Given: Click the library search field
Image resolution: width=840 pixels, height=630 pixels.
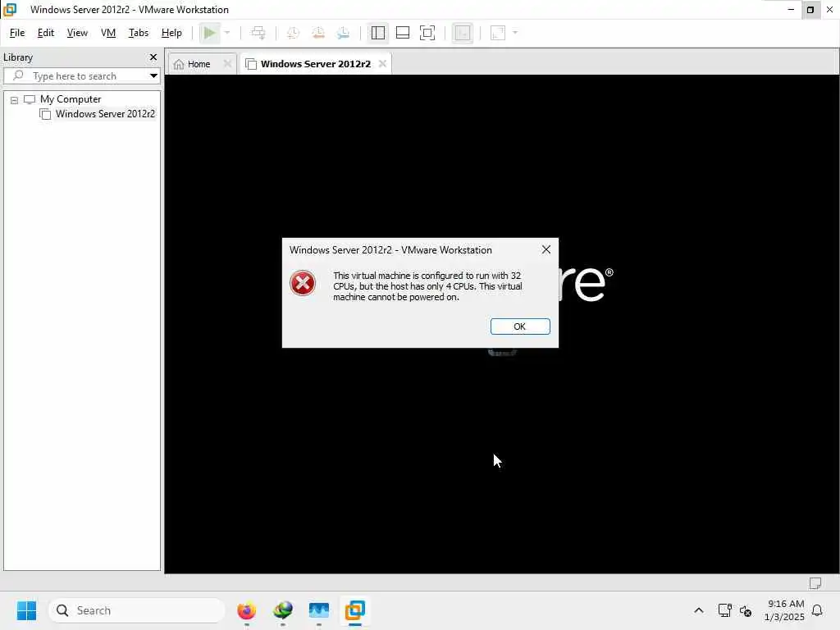Looking at the screenshot, I should pos(81,75).
